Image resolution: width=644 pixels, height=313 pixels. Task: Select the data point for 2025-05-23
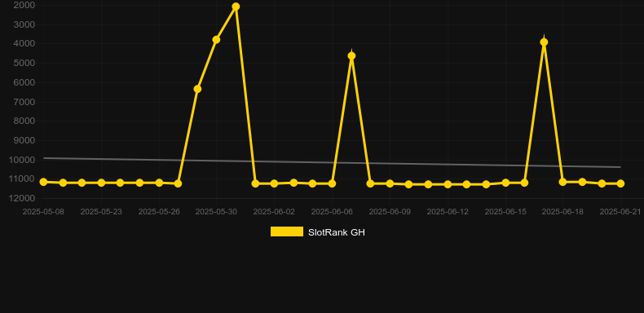pyautogui.click(x=101, y=183)
